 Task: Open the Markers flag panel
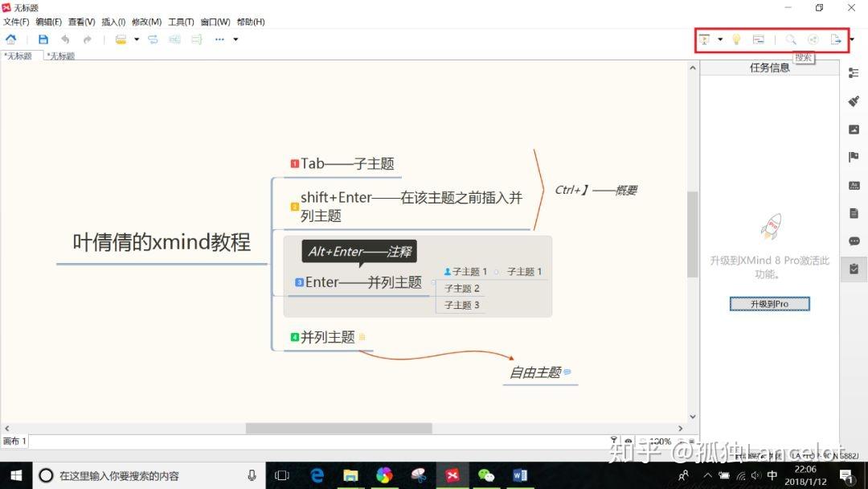click(x=854, y=158)
